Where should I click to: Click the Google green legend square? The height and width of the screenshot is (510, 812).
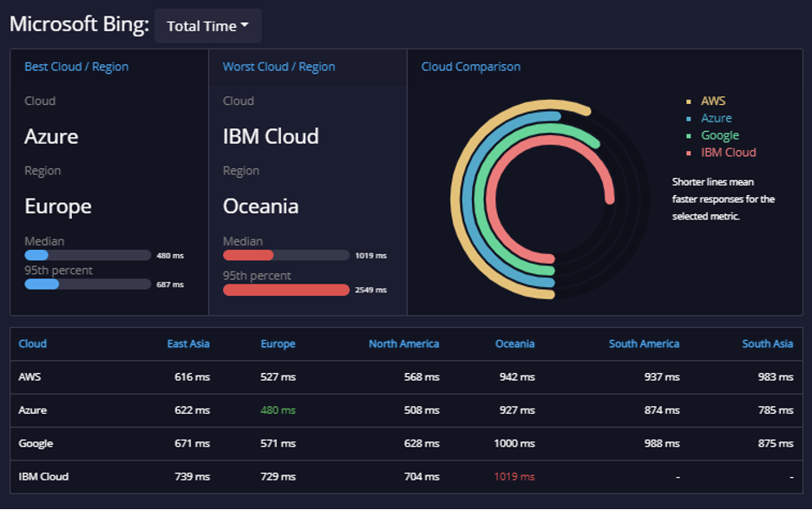click(688, 135)
